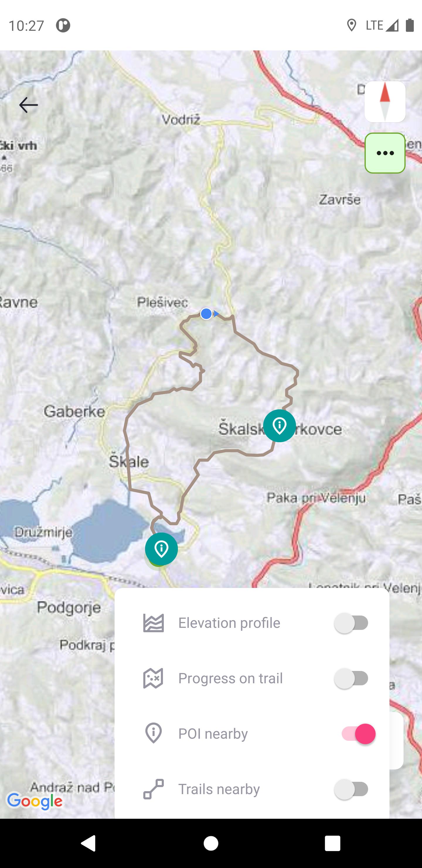Tap the blue current location dot
The height and width of the screenshot is (868, 422).
[206, 314]
